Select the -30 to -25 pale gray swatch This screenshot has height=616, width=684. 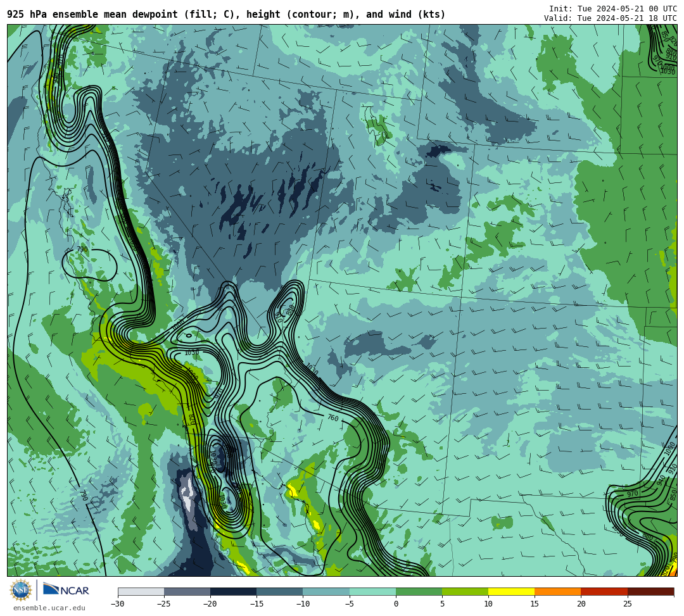point(141,591)
